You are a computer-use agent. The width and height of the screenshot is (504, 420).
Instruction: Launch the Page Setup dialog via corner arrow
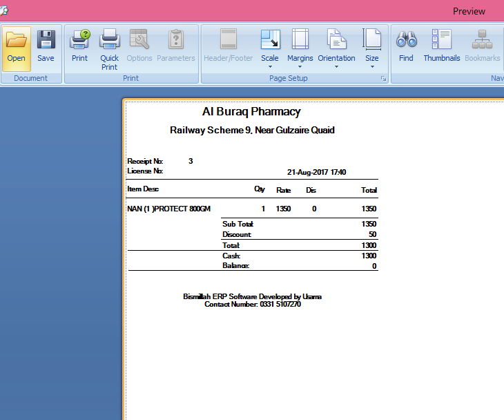[383, 79]
